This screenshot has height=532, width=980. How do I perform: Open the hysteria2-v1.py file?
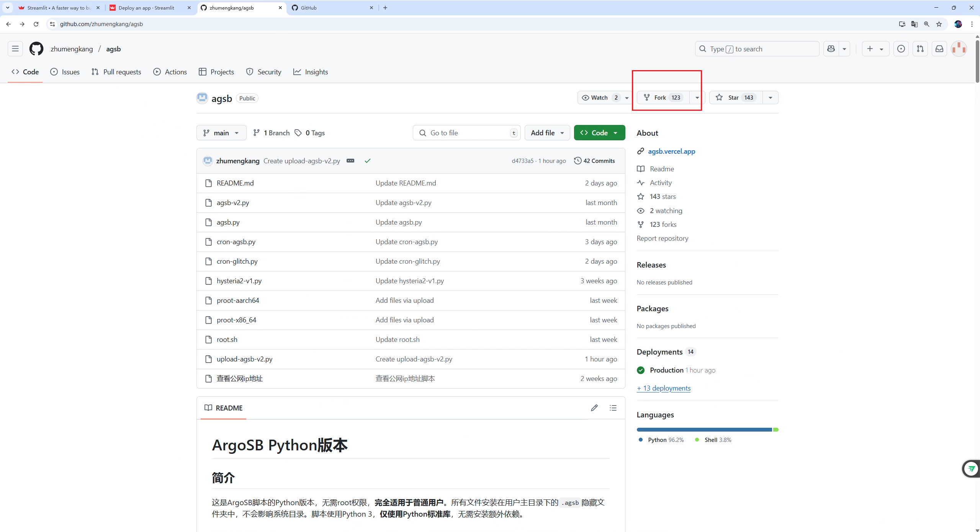[239, 281]
